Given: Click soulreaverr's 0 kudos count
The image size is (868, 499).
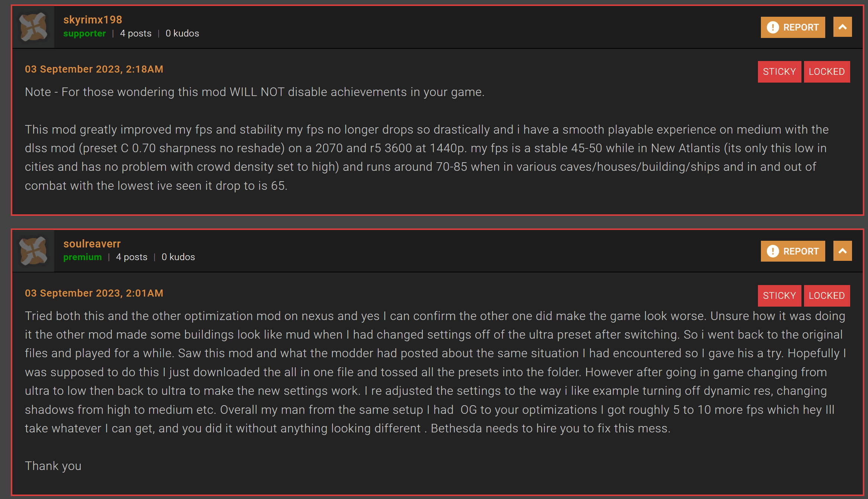Looking at the screenshot, I should pos(178,257).
